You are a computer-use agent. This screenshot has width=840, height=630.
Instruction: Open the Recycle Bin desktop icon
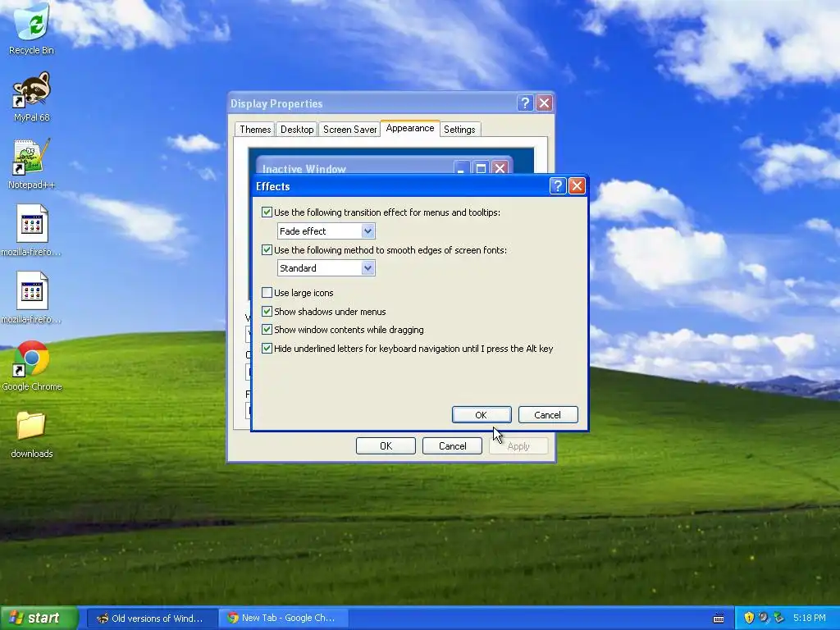(32, 30)
